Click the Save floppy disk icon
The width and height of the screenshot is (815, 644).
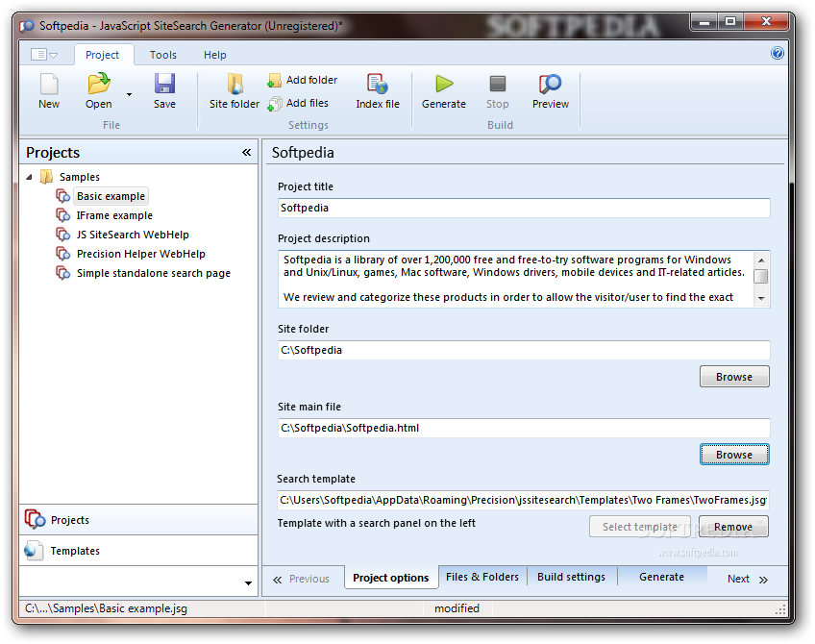point(164,84)
